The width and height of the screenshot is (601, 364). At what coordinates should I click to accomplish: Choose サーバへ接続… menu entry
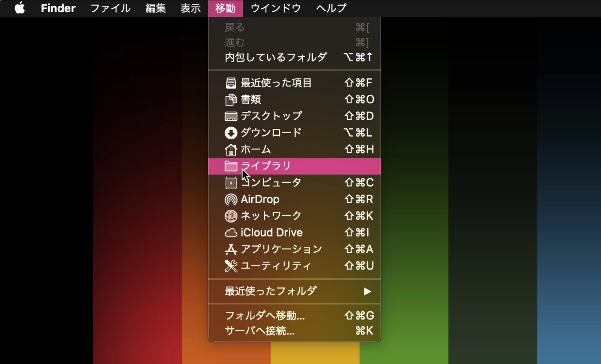[294, 331]
